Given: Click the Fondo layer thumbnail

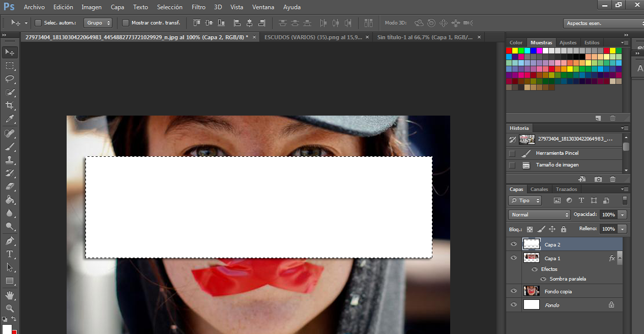Looking at the screenshot, I should pos(531,305).
